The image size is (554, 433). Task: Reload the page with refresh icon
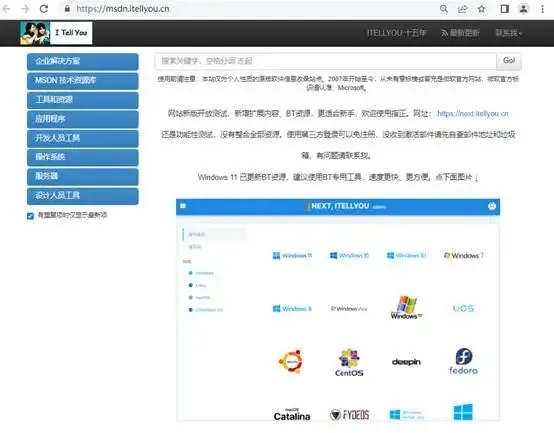[44, 9]
